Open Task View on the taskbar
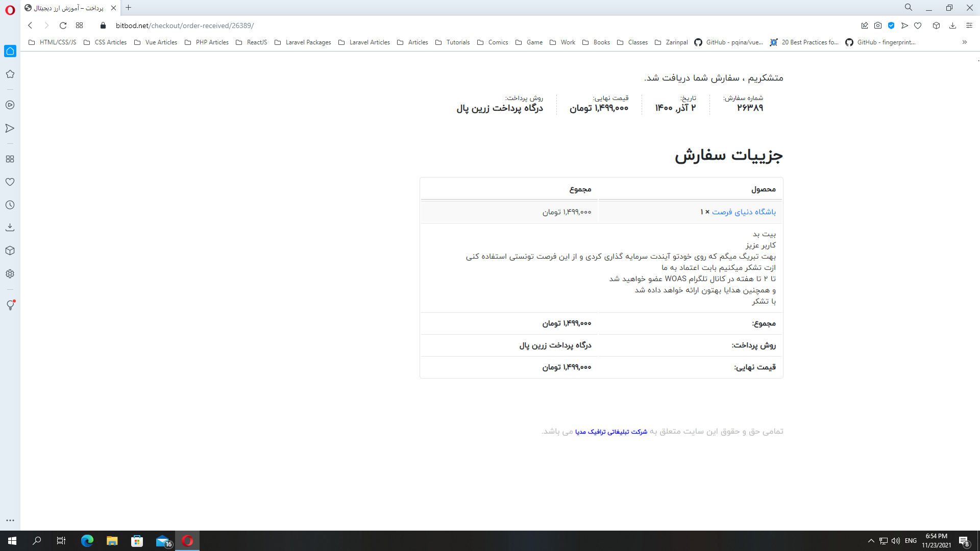This screenshot has height=551, width=980. point(61,541)
